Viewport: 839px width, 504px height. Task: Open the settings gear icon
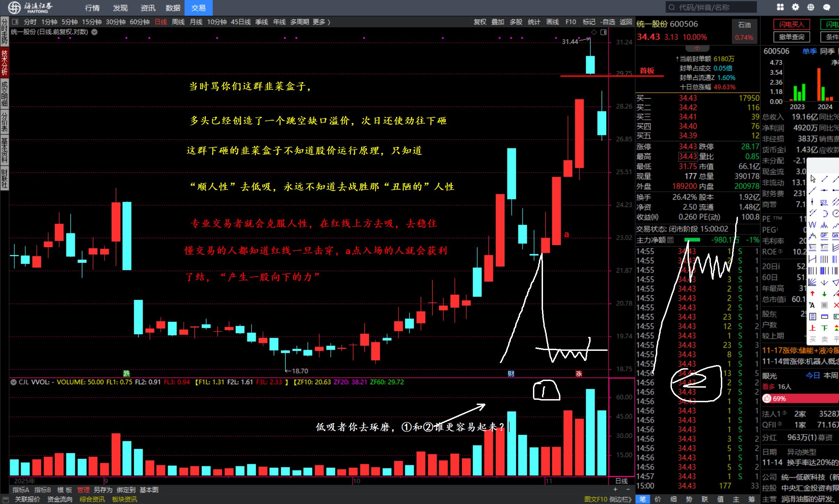[796, 7]
